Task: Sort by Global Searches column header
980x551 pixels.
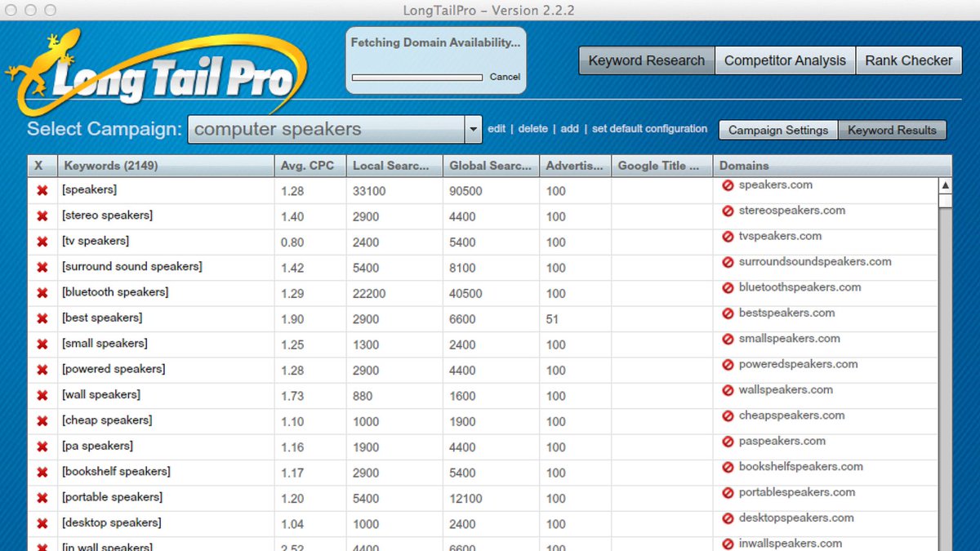Action: (491, 166)
